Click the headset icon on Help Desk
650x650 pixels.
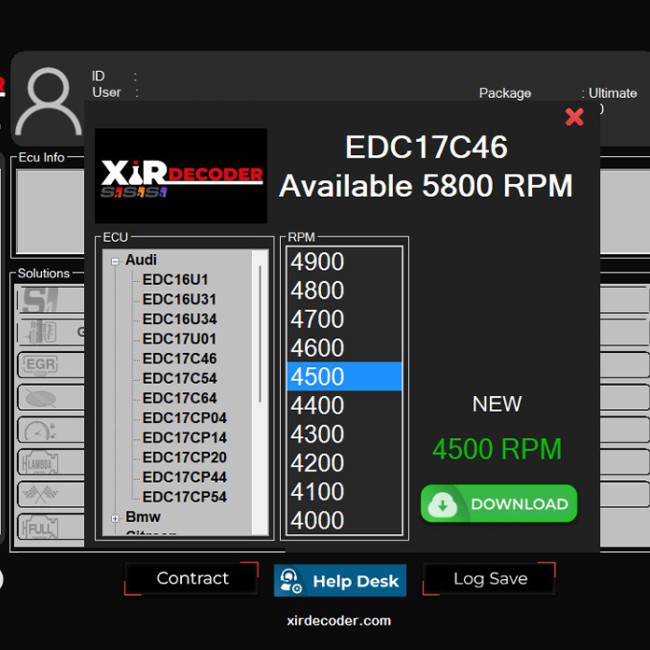pos(291,580)
